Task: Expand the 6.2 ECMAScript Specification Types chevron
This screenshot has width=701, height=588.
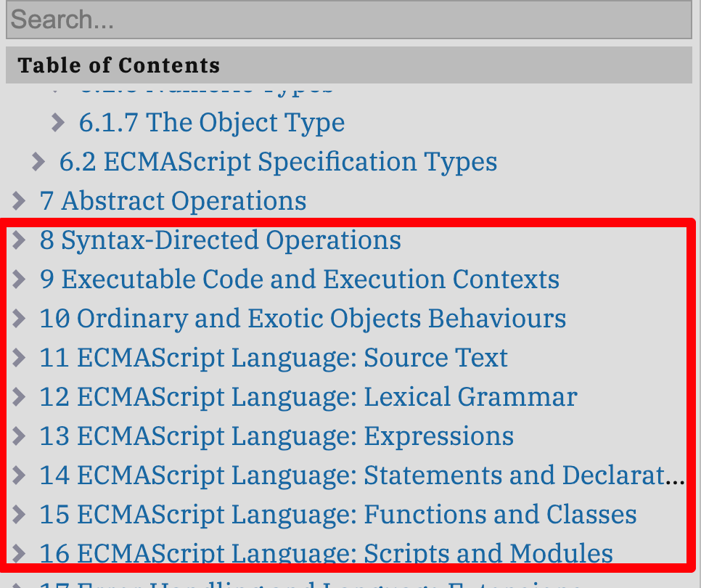Action: coord(38,161)
